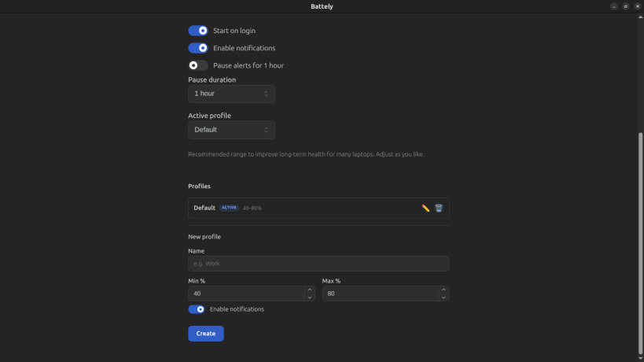Enable Pause alerts for 1 hour
Image resolution: width=644 pixels, height=362 pixels.
point(198,65)
